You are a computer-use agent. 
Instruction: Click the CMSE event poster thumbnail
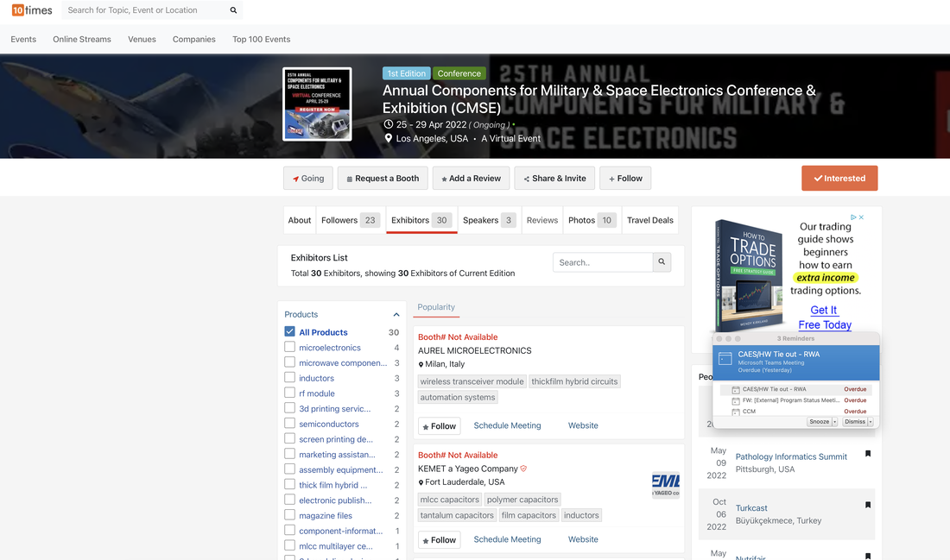pos(317,104)
